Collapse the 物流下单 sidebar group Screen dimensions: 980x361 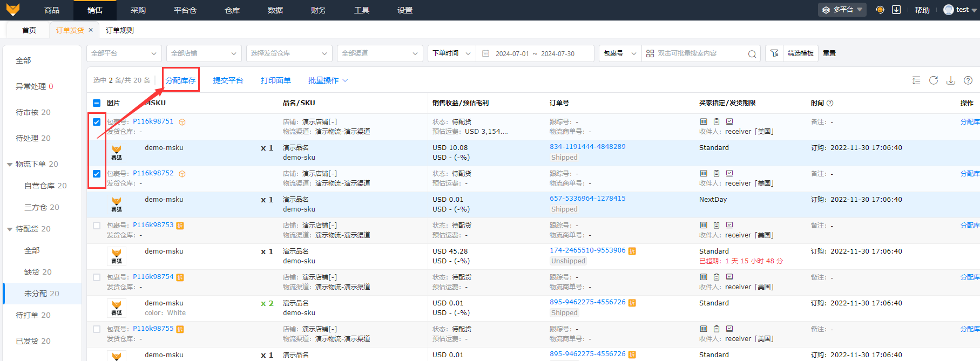click(x=10, y=165)
